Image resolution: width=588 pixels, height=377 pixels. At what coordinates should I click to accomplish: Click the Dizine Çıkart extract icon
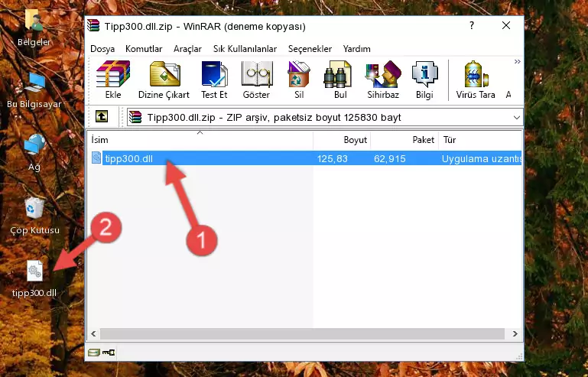pyautogui.click(x=164, y=80)
